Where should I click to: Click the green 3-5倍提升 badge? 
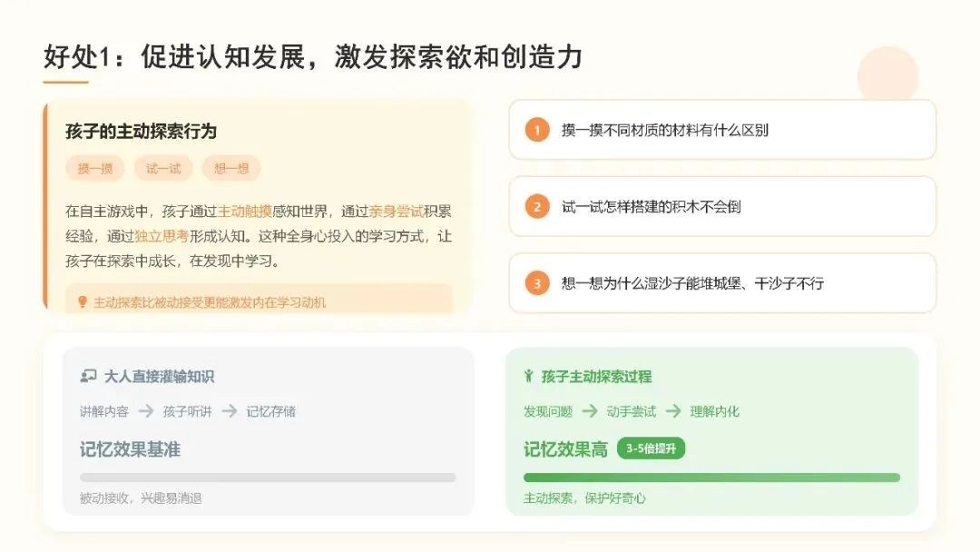pyautogui.click(x=652, y=448)
